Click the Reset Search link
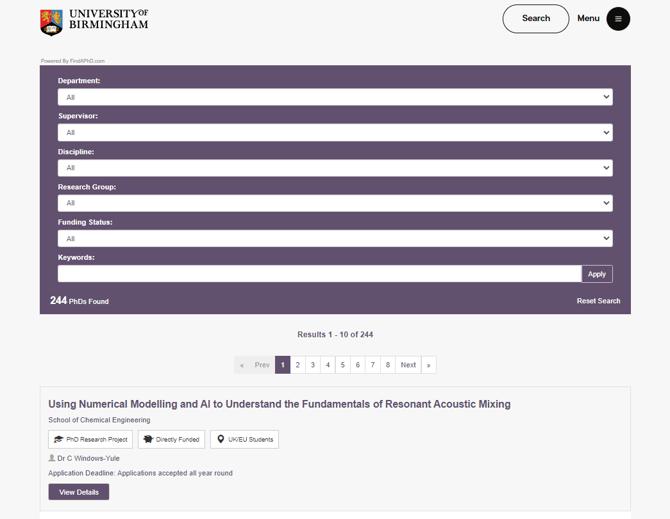The height and width of the screenshot is (519, 670). pos(598,301)
